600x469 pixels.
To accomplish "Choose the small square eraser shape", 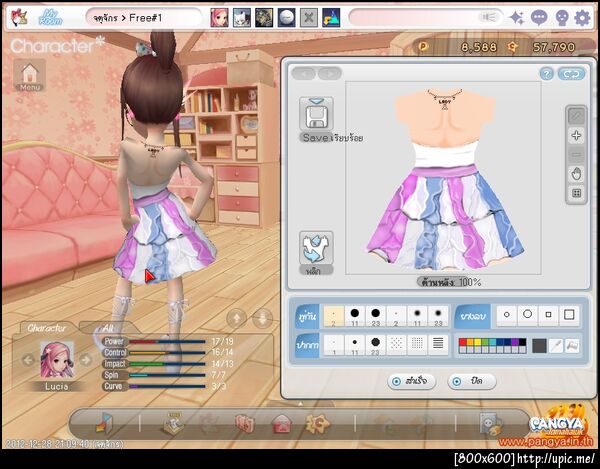I will point(548,315).
